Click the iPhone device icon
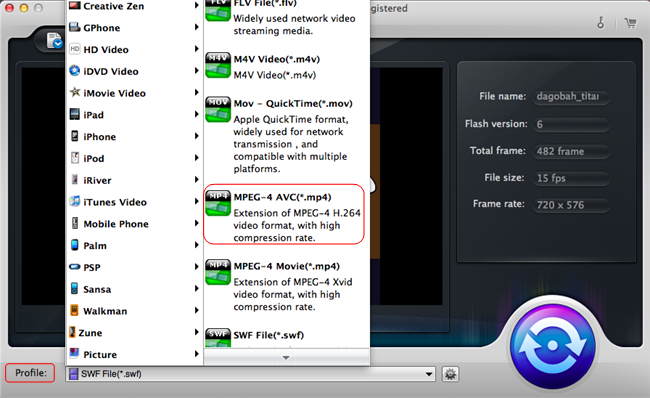Viewport: 650px width, 398px height. pyautogui.click(x=75, y=136)
